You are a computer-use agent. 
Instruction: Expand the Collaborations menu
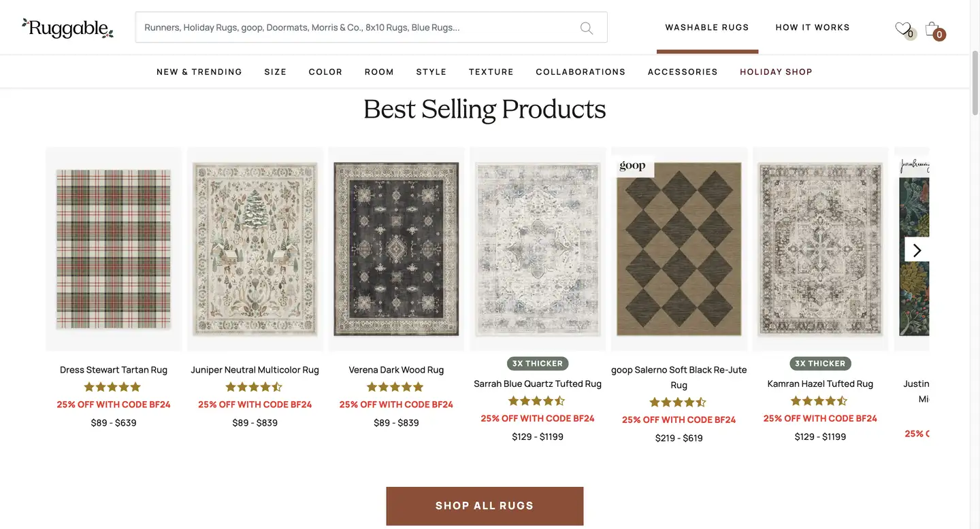(x=581, y=72)
